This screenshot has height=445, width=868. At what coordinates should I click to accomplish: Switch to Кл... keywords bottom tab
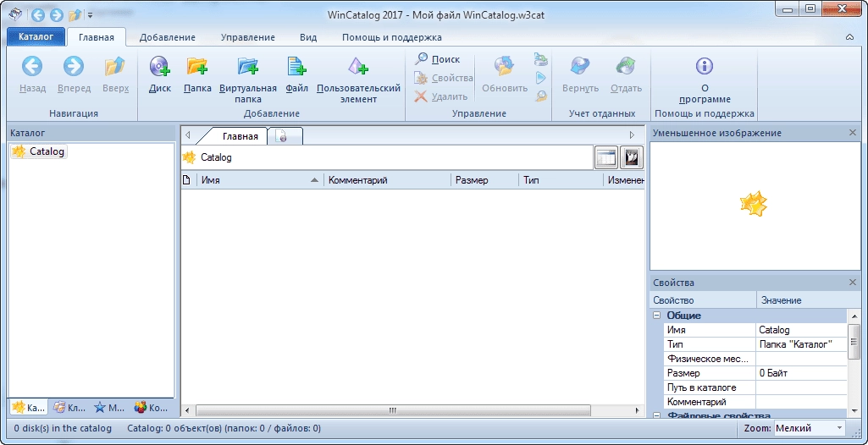click(x=69, y=408)
